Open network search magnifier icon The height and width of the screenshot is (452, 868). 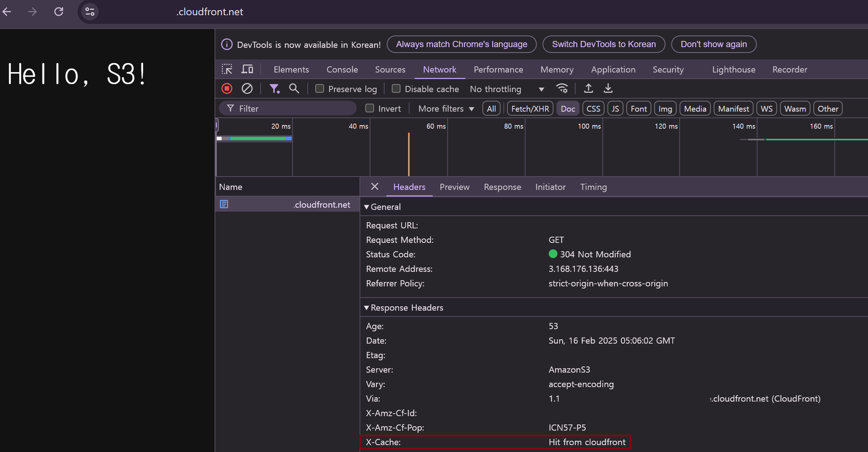tap(294, 89)
